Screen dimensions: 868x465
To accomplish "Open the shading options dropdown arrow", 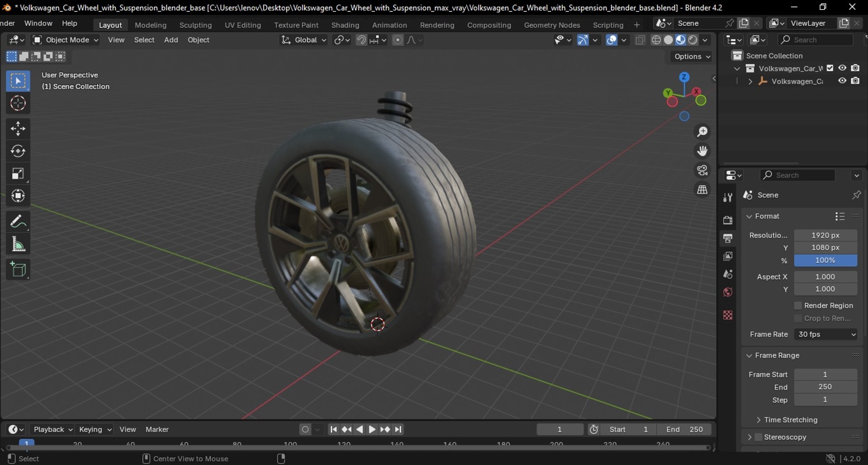I will pyautogui.click(x=705, y=40).
